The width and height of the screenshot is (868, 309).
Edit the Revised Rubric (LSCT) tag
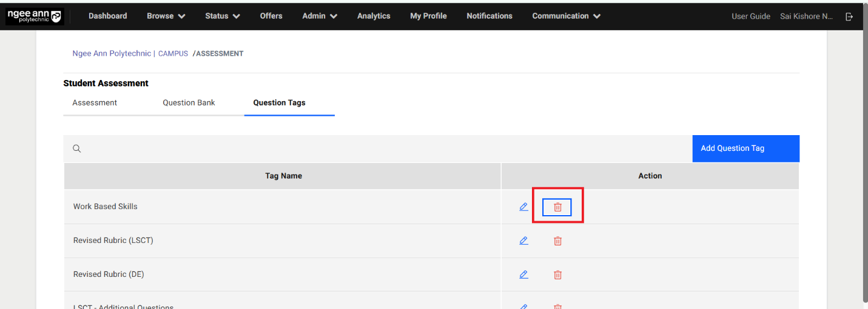tap(523, 241)
